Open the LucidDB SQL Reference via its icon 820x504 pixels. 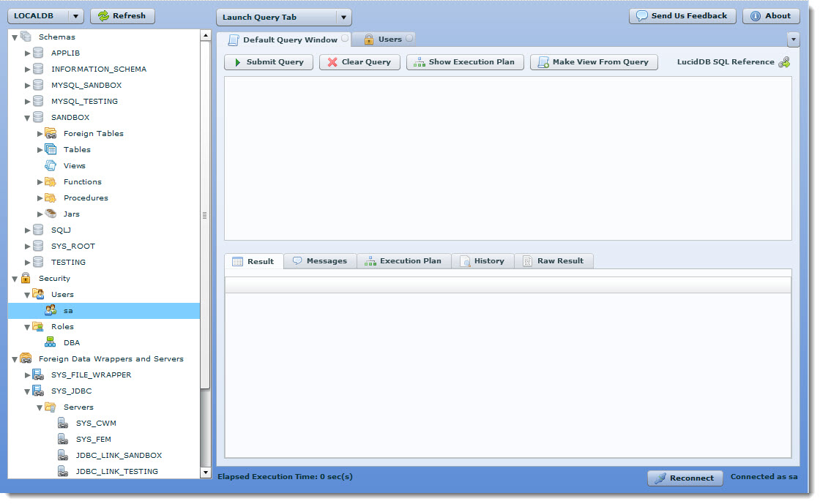(x=784, y=61)
